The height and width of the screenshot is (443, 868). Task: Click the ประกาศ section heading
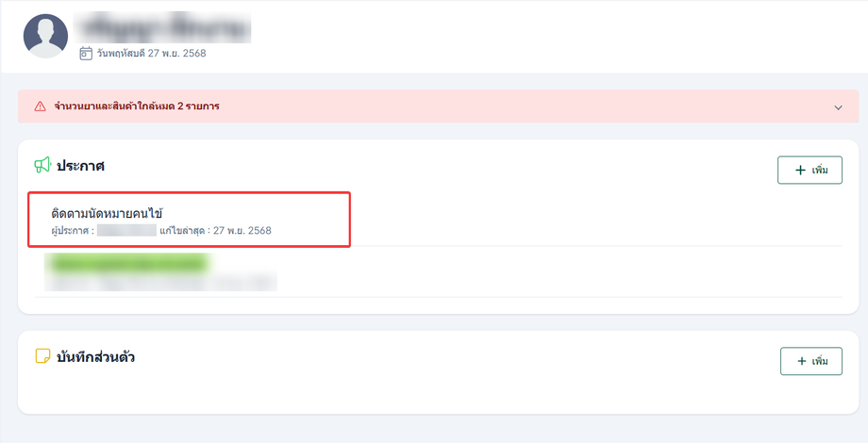click(x=81, y=165)
